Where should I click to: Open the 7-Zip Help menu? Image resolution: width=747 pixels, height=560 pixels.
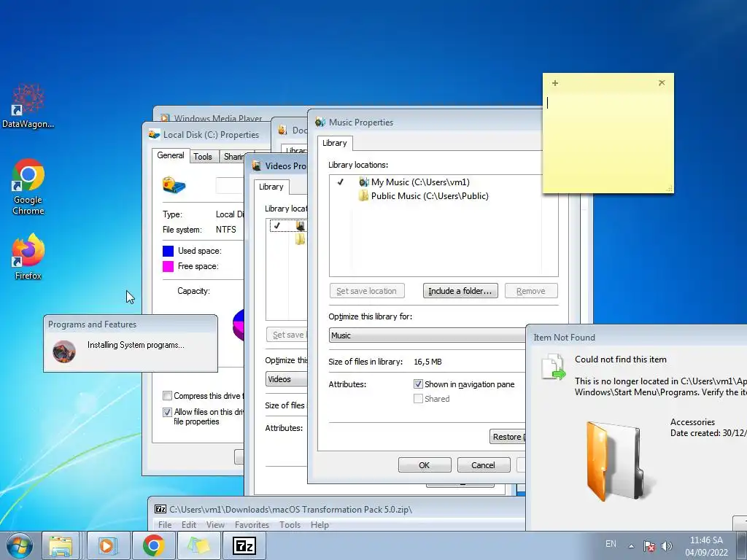coord(320,525)
